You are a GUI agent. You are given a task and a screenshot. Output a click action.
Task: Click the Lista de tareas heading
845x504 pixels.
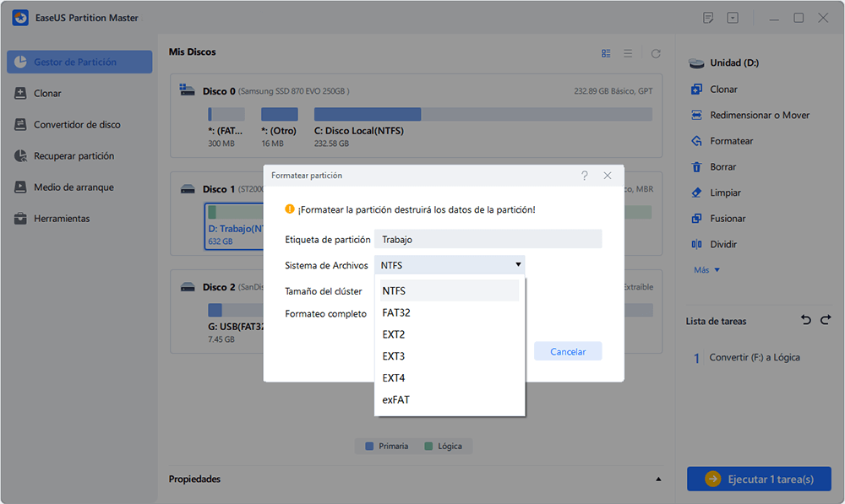click(716, 321)
